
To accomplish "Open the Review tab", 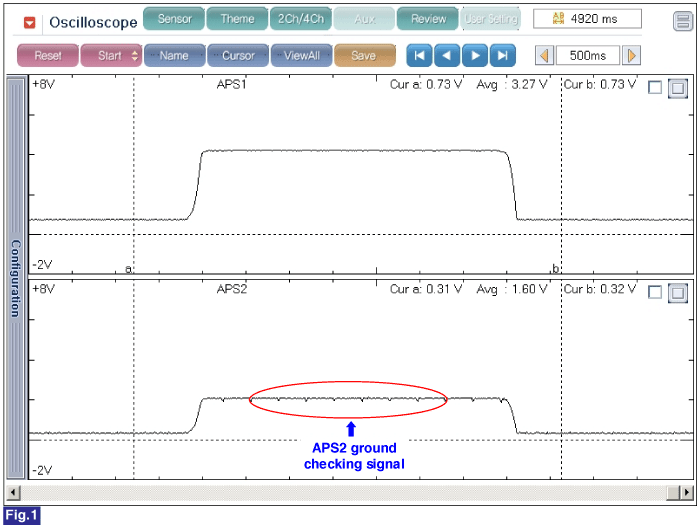I will pyautogui.click(x=428, y=19).
